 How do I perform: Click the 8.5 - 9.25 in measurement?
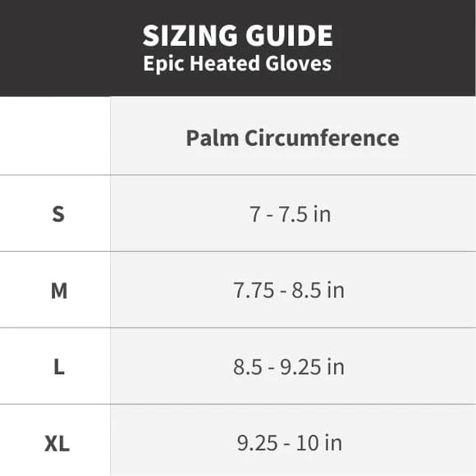289,367
